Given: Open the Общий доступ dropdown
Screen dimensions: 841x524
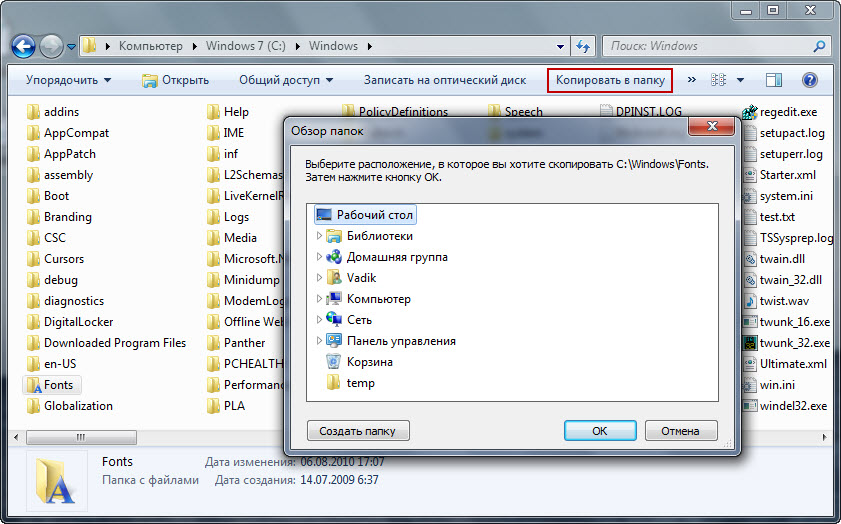Looking at the screenshot, I should [286, 80].
